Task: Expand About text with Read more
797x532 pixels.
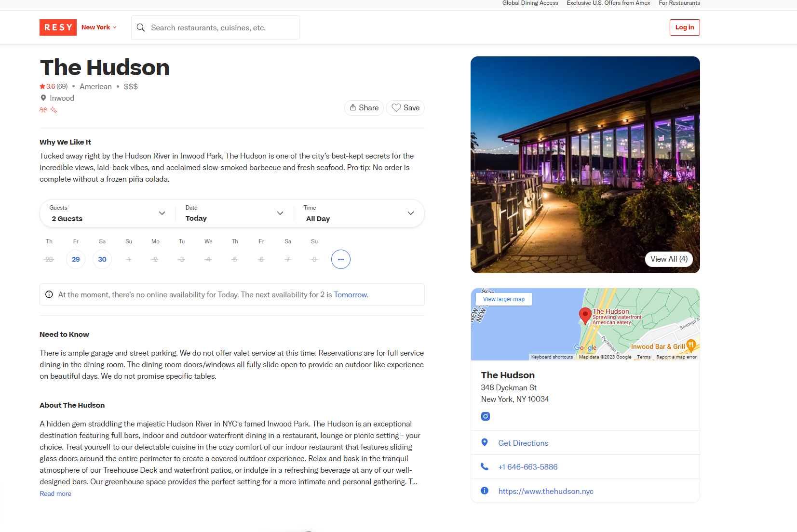Action: click(55, 493)
